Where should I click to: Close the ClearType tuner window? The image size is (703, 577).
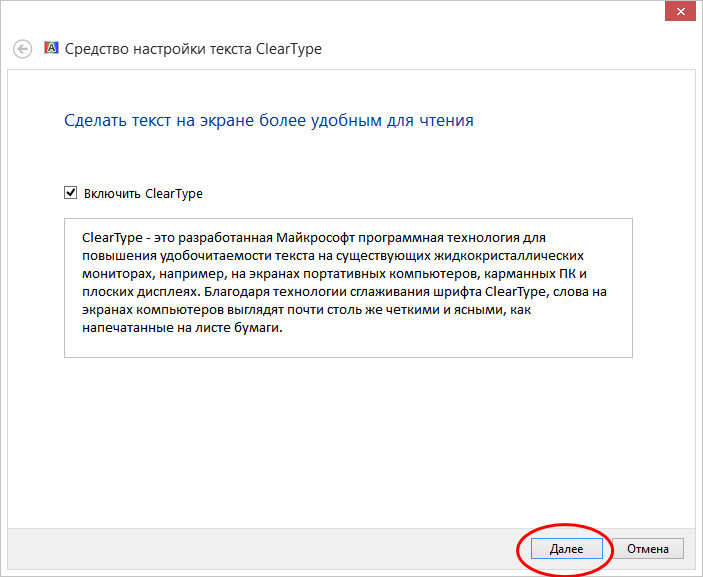[680, 11]
